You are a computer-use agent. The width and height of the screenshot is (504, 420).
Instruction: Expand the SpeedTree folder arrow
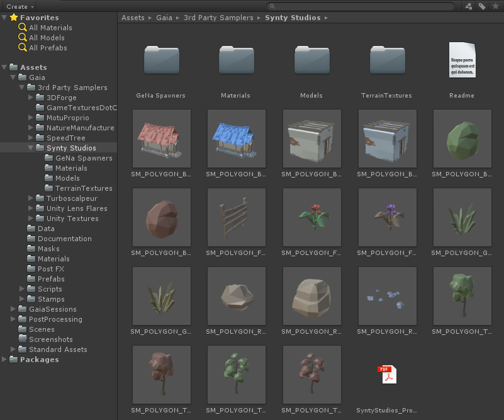point(31,138)
